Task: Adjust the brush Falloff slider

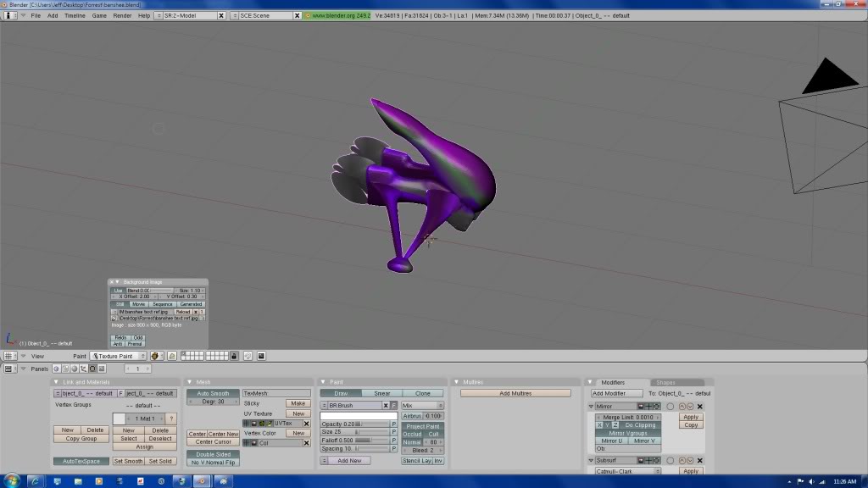Action: (355, 441)
